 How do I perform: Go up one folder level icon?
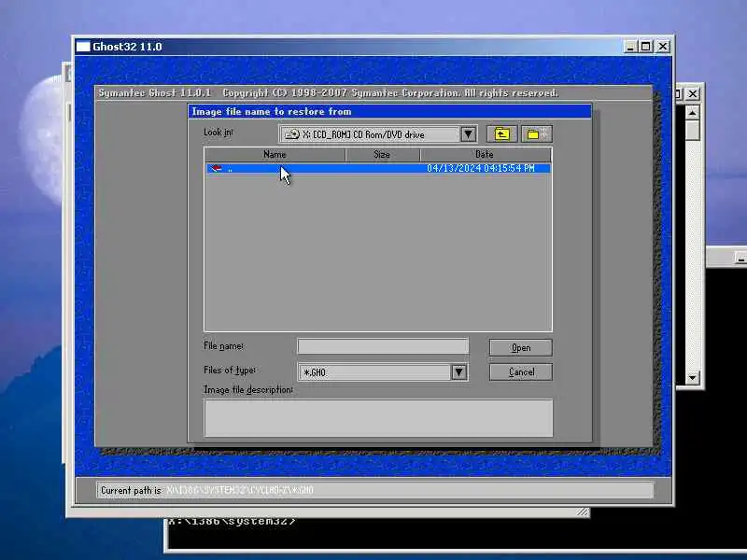[x=501, y=134]
